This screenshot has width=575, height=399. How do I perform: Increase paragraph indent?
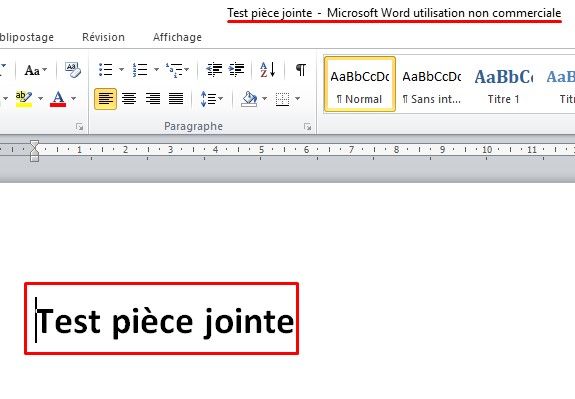[x=237, y=69]
